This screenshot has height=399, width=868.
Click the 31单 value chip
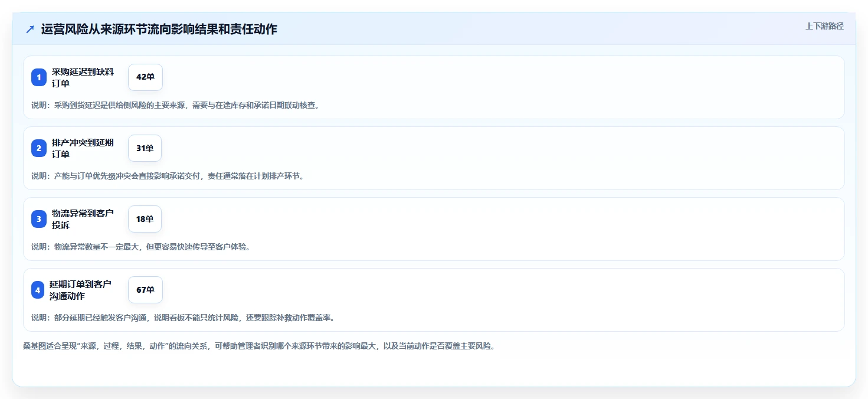point(145,148)
